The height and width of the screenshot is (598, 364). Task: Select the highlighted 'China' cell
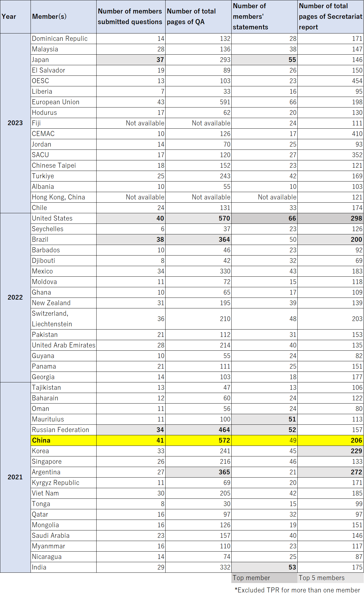63,441
